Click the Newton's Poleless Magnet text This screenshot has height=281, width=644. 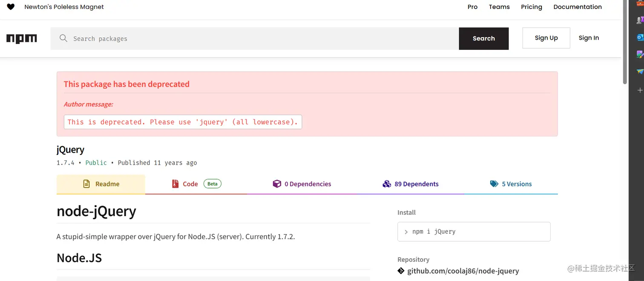[64, 7]
